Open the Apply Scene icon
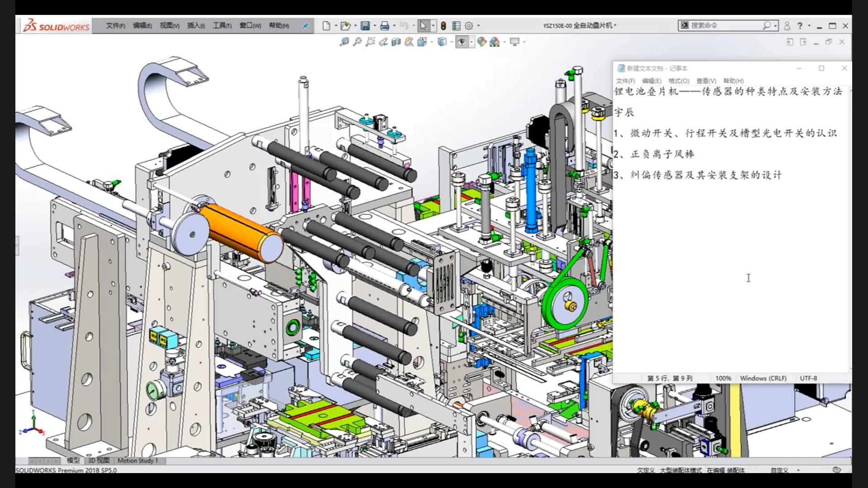The height and width of the screenshot is (488, 868). (495, 42)
